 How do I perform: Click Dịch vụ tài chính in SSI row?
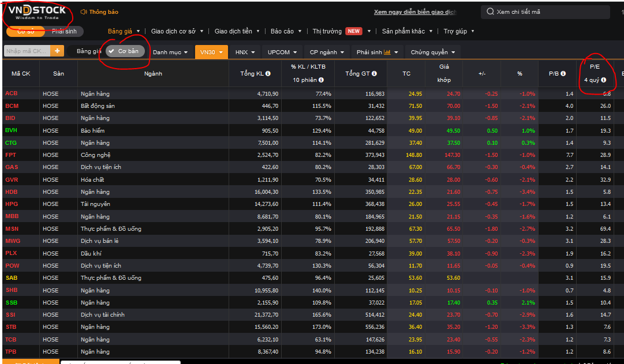tap(103, 314)
